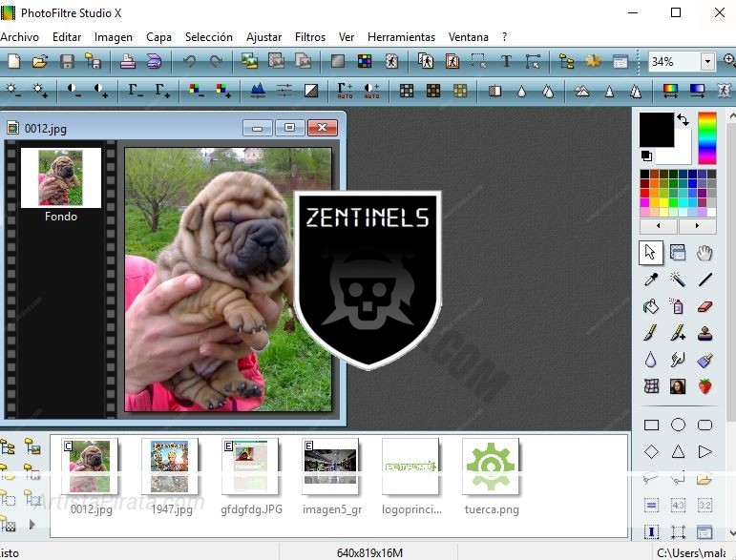Open the Selección menu
This screenshot has width=736, height=560.
[209, 37]
